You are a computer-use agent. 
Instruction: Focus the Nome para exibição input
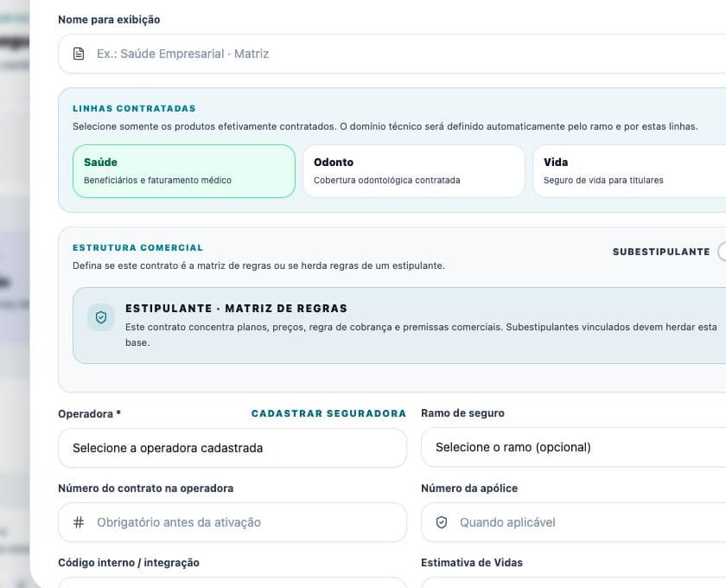click(x=392, y=54)
